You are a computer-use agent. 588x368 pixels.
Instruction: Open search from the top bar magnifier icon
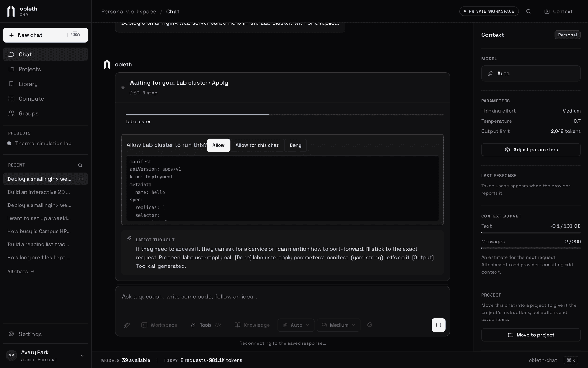coord(529,11)
